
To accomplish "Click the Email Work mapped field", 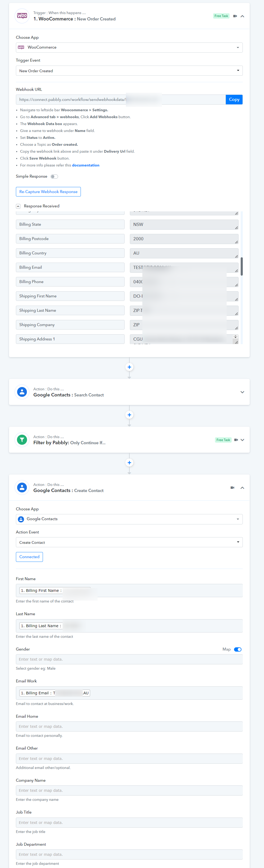I will click(x=129, y=693).
